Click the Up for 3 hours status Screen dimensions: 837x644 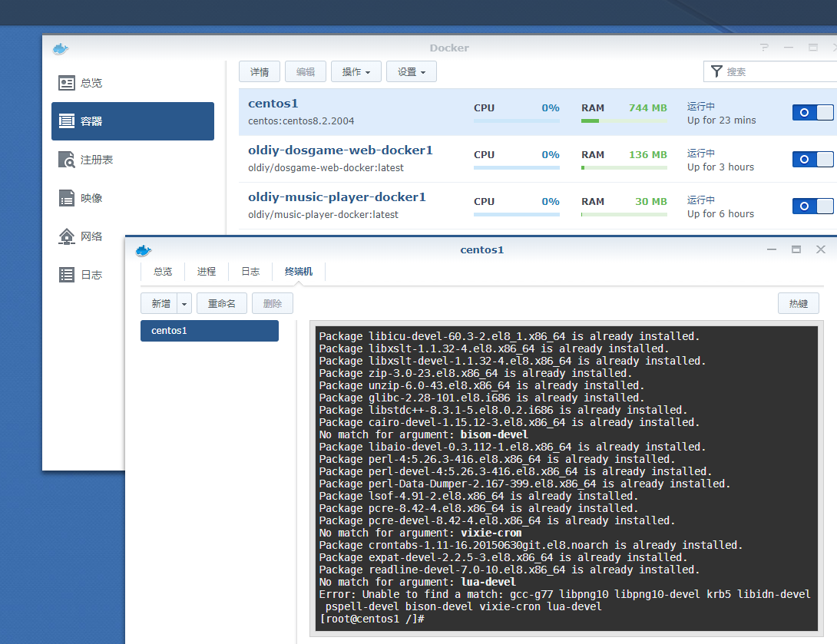pyautogui.click(x=720, y=167)
